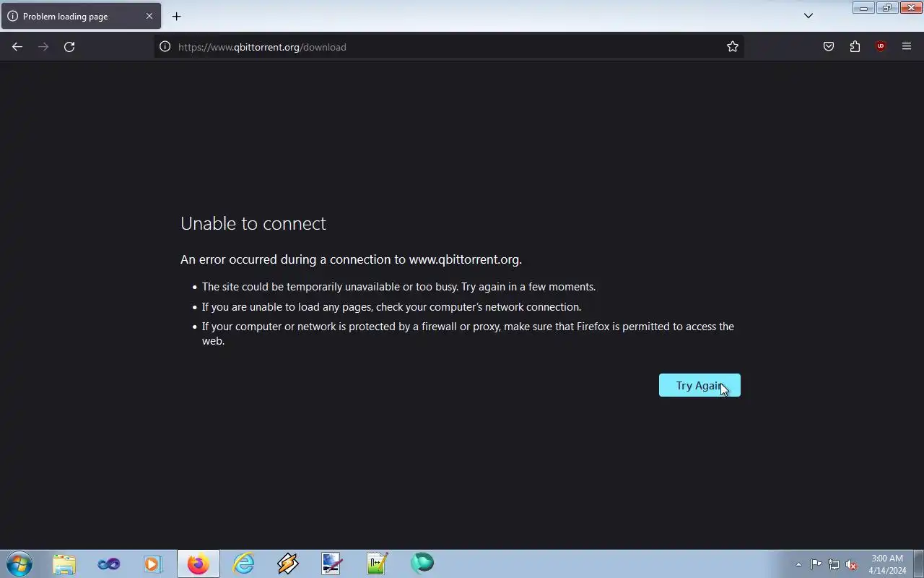
Task: Expand the list all tabs dropdown
Action: pos(808,16)
